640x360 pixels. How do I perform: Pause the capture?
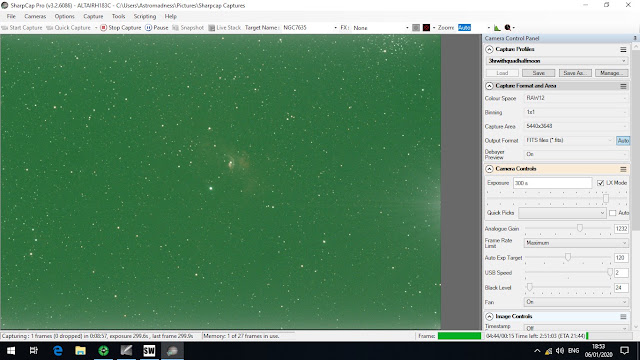click(x=157, y=28)
